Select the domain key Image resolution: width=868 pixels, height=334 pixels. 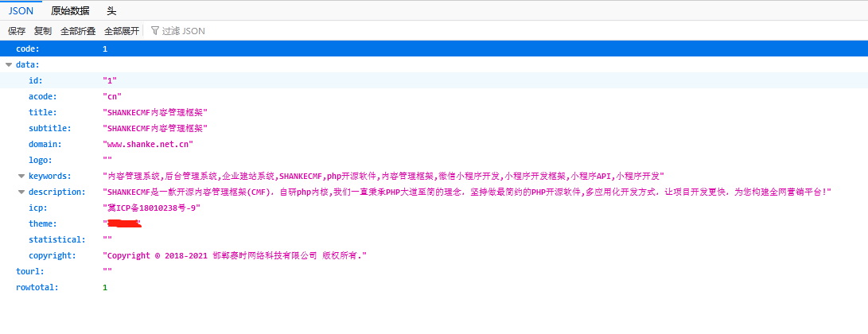(x=45, y=144)
